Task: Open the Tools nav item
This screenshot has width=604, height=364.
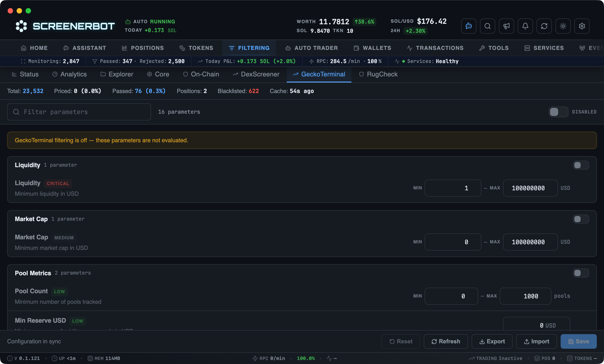Action: [494, 48]
